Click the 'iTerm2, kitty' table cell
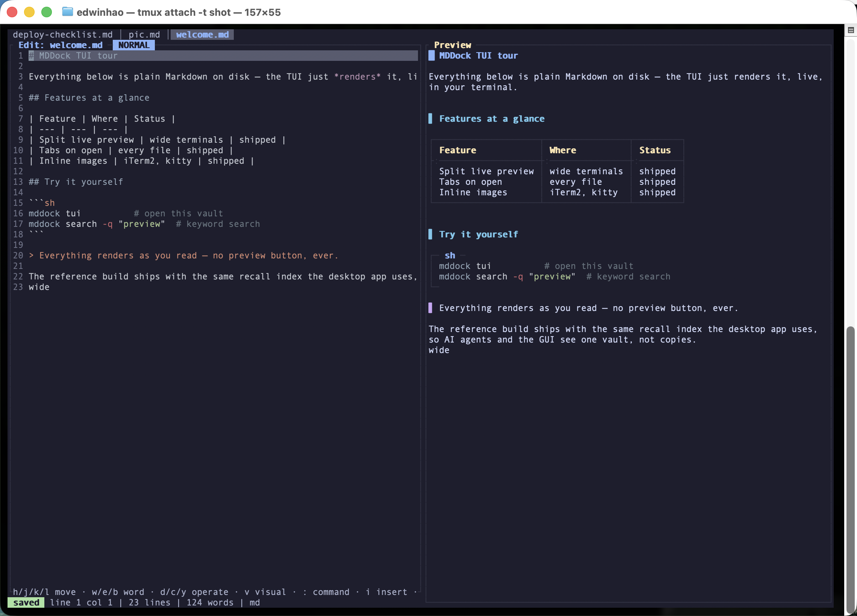 pyautogui.click(x=583, y=192)
